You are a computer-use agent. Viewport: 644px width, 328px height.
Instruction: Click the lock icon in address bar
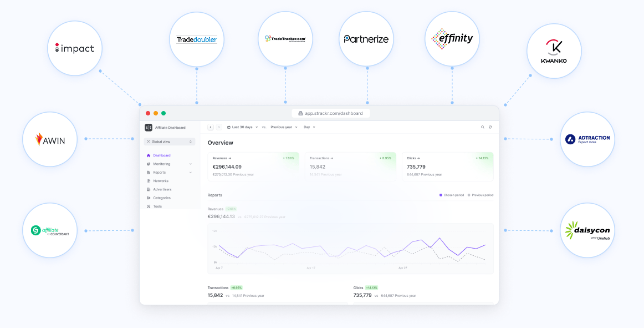[300, 113]
